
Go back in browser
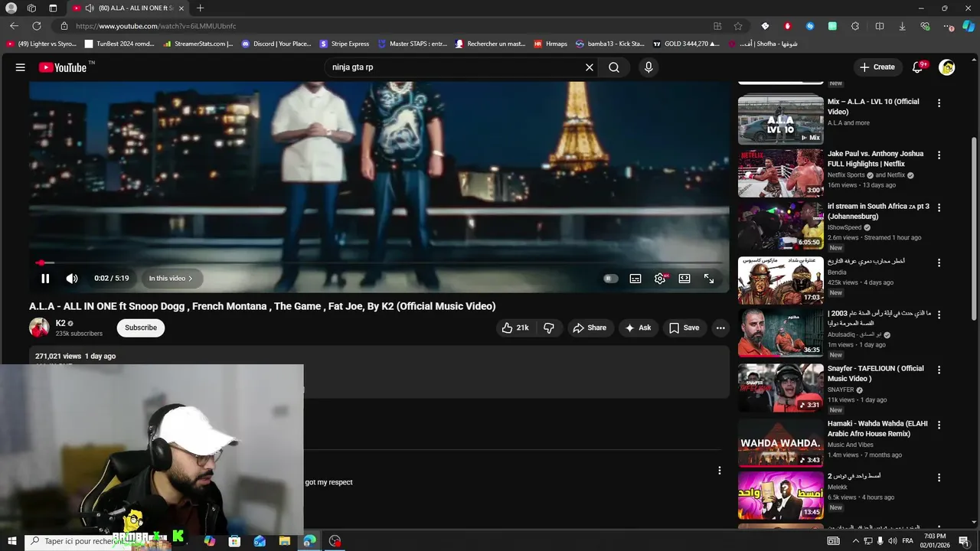14,26
